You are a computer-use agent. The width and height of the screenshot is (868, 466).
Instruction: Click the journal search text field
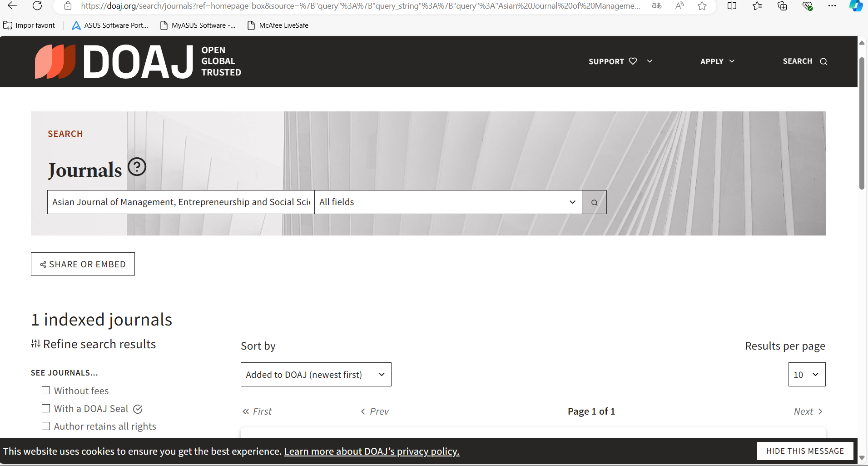tap(181, 202)
